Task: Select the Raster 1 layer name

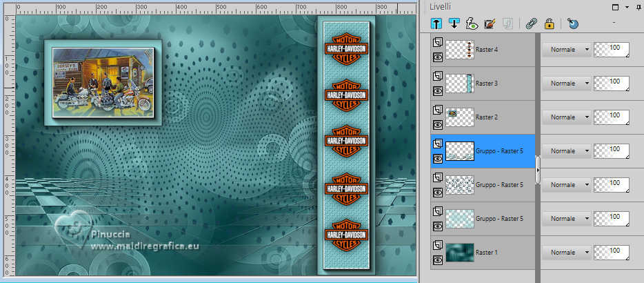Action: [x=486, y=252]
